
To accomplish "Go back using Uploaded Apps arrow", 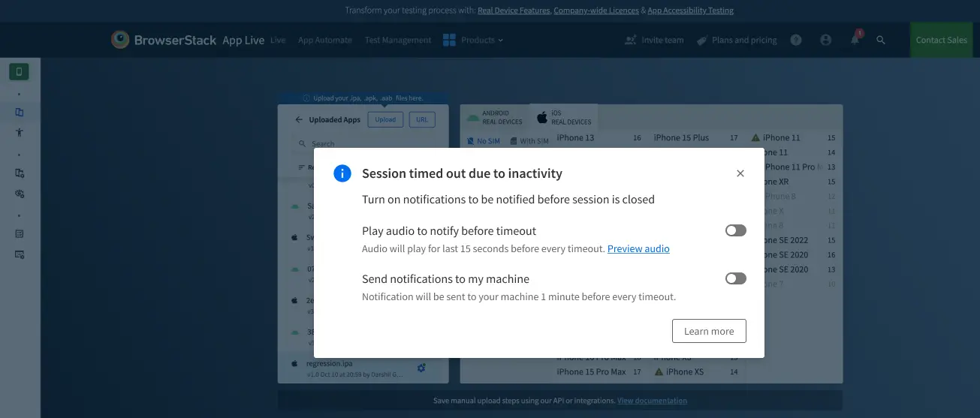I will [x=299, y=119].
